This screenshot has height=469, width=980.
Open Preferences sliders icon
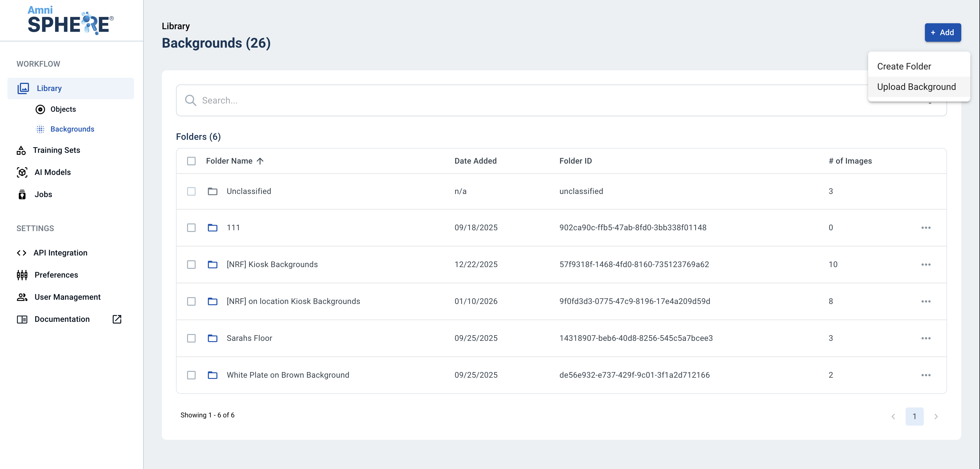coord(22,275)
